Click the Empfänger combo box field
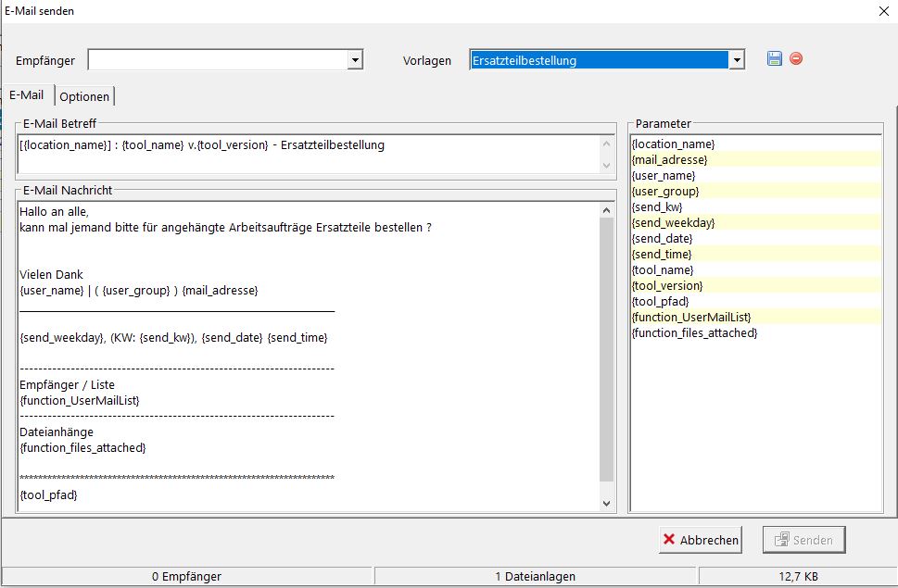 [217, 60]
